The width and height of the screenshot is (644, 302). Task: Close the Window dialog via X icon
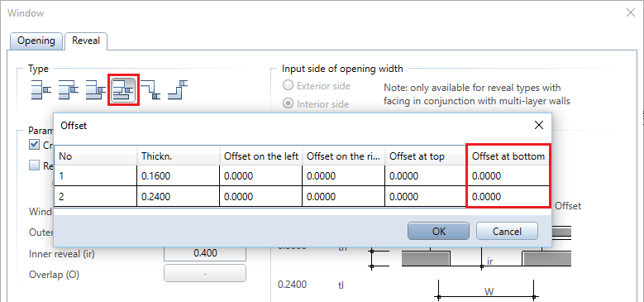631,12
